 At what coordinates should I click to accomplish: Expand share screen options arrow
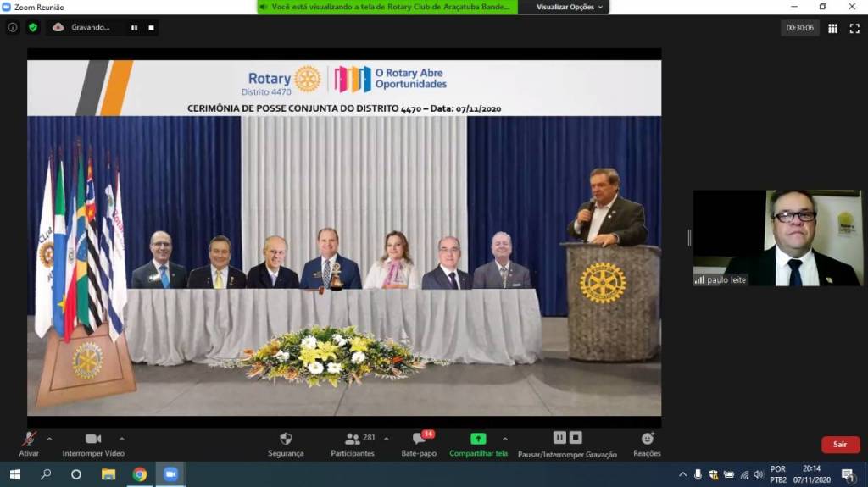pyautogui.click(x=505, y=439)
